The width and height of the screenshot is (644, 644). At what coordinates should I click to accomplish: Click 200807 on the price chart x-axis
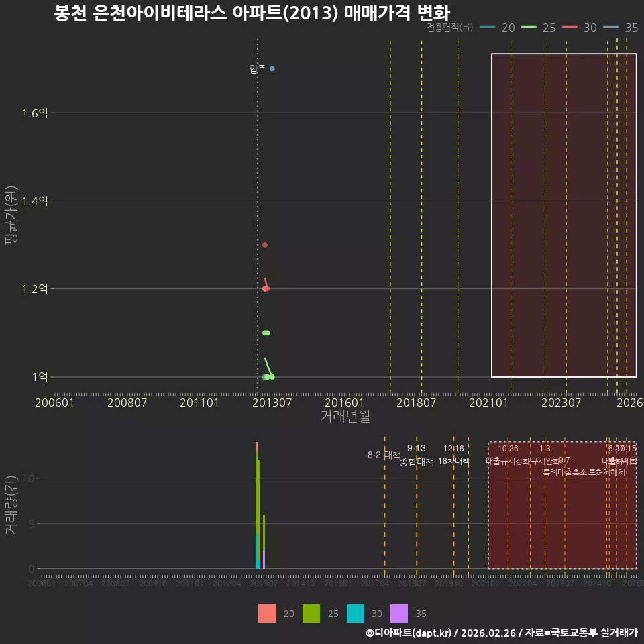127,402
